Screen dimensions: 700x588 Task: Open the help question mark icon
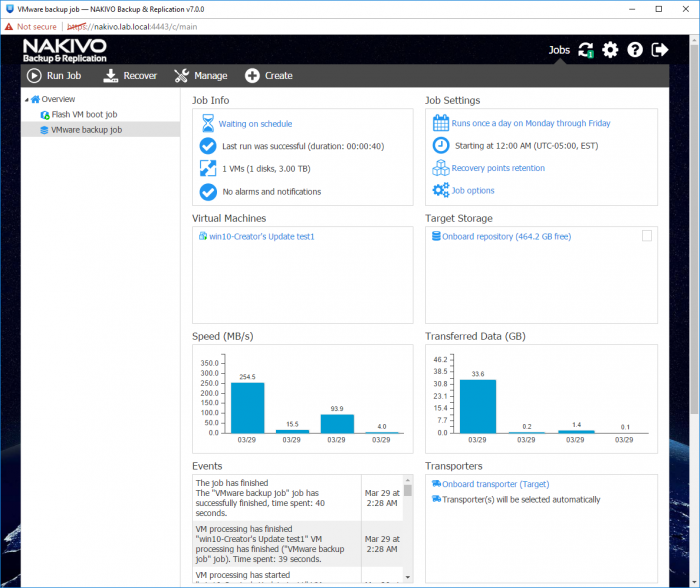(635, 50)
